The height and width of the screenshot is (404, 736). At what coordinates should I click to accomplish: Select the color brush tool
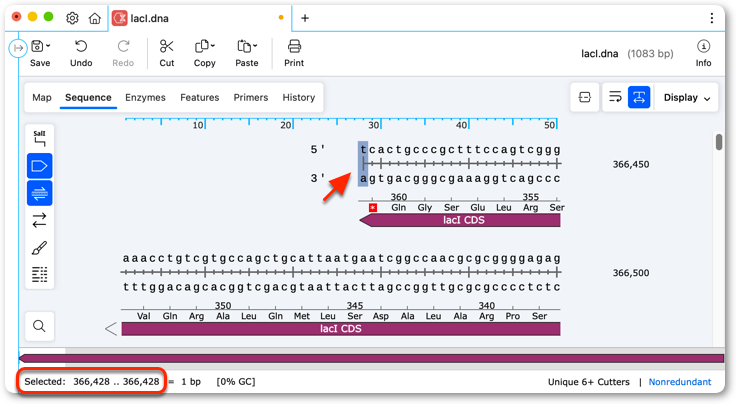click(39, 247)
